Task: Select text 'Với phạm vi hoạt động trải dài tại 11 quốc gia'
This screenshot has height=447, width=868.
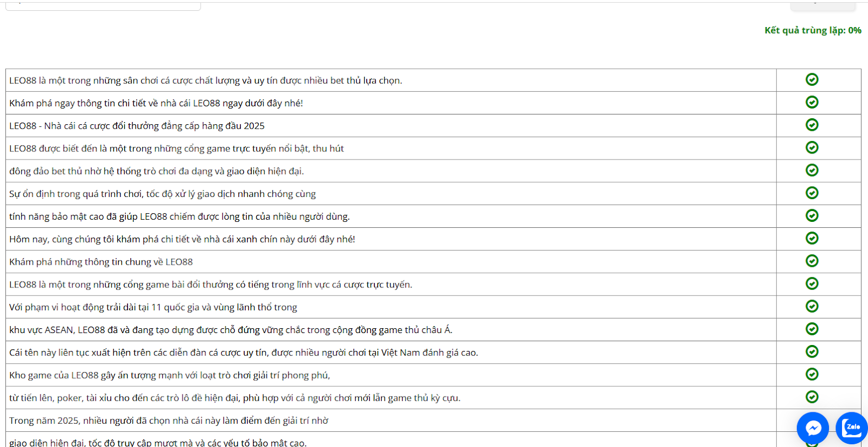Action: tap(104, 308)
